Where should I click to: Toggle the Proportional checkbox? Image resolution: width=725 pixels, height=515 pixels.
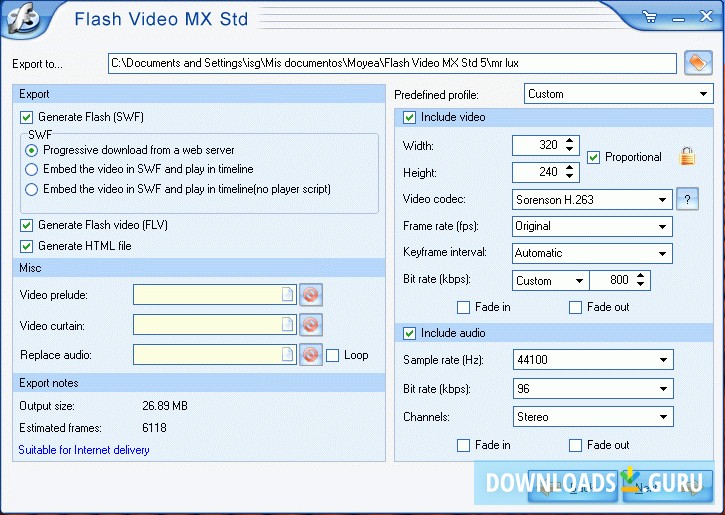[594, 157]
